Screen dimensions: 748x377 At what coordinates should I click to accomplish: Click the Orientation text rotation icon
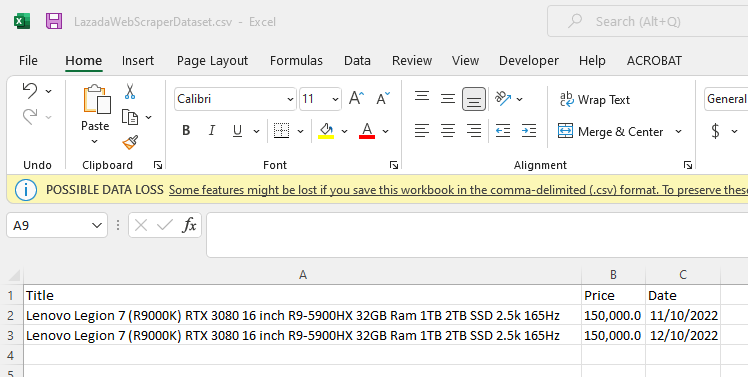(503, 98)
